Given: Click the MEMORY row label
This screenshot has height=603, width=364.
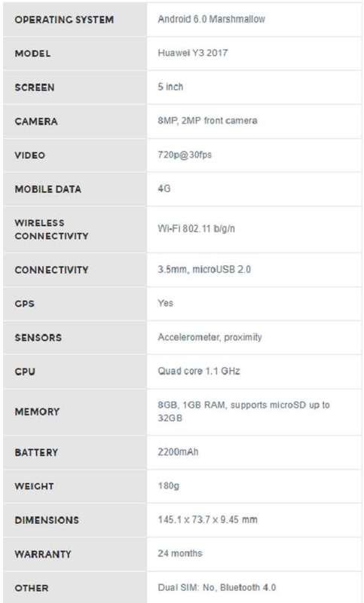Looking at the screenshot, I should point(37,412).
